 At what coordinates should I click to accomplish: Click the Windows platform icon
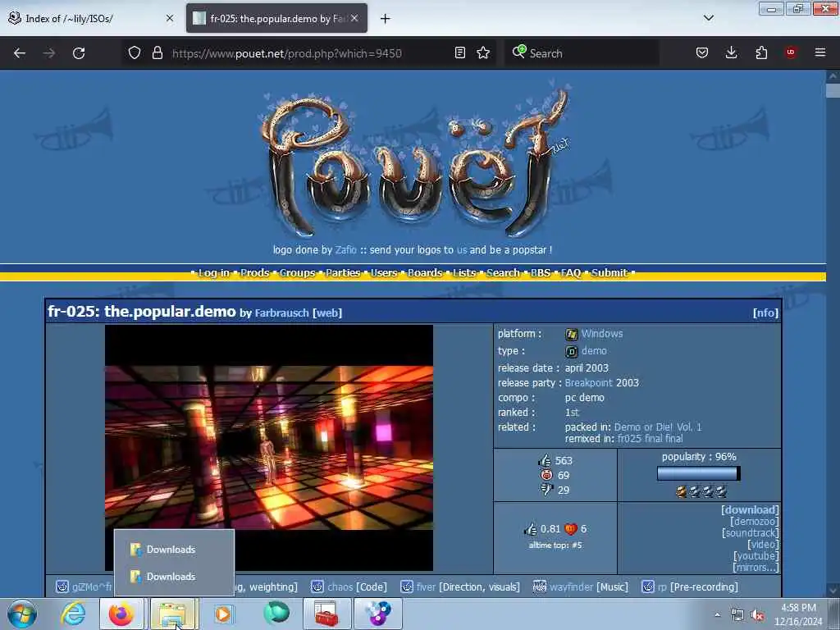pyautogui.click(x=572, y=334)
